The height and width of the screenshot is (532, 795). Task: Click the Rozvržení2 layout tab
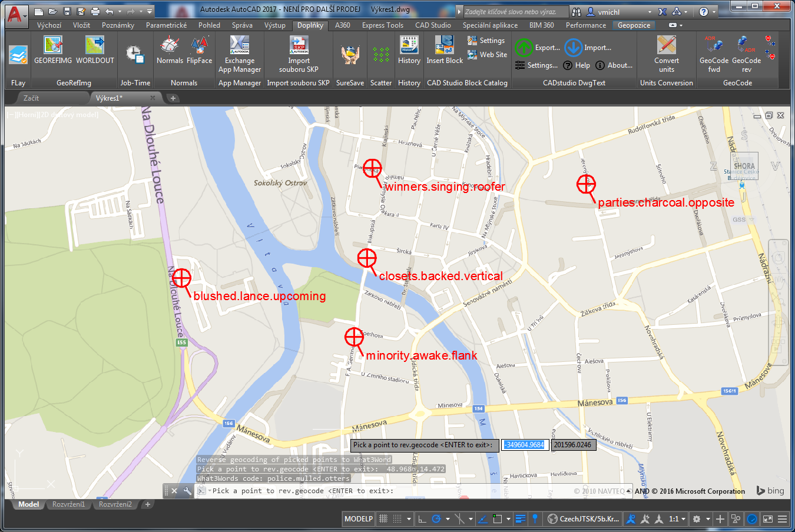click(115, 504)
